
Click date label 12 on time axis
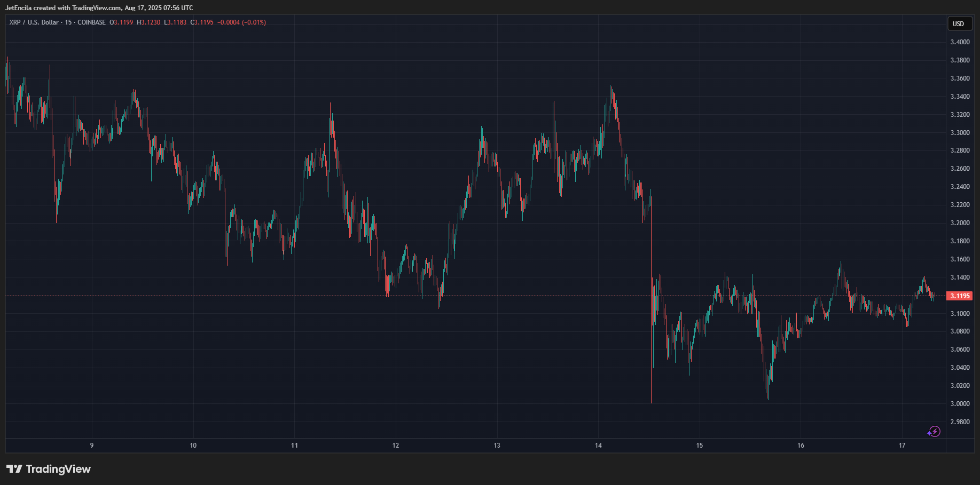coord(396,446)
